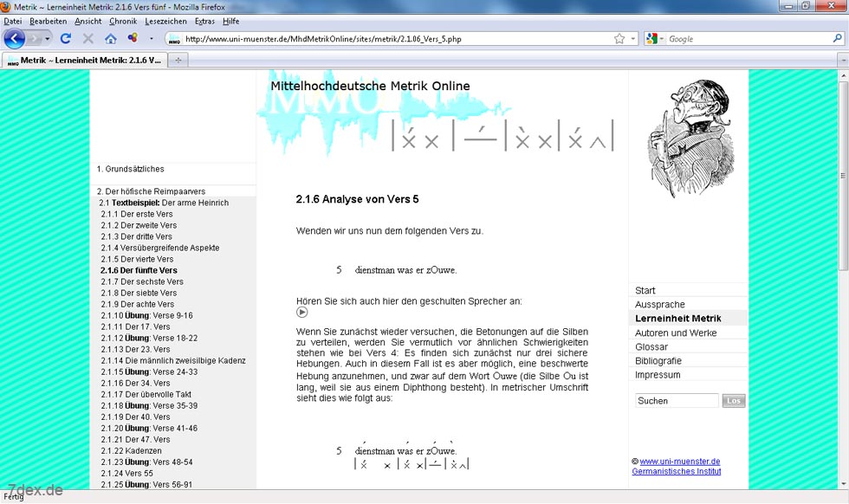Open 2.1.1 Der erste Vers

[x=137, y=215]
